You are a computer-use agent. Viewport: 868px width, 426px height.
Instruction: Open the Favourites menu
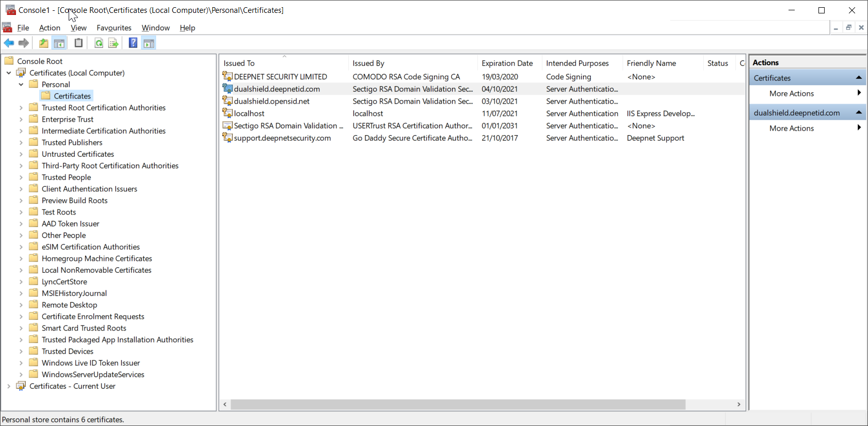coord(114,28)
